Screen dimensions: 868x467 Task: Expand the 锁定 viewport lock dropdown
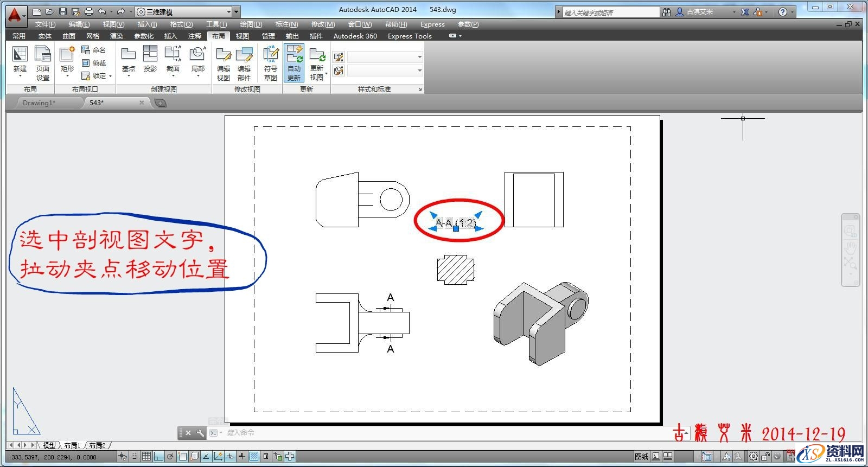(110, 76)
